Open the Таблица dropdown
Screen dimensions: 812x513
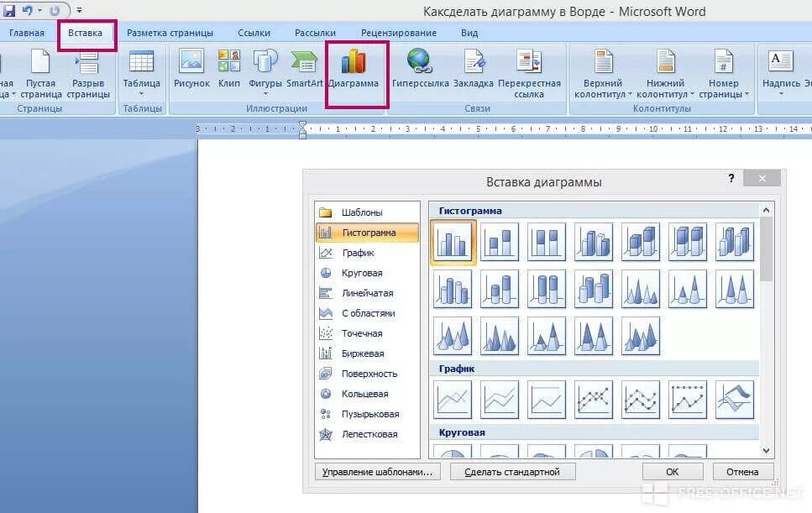(x=141, y=74)
